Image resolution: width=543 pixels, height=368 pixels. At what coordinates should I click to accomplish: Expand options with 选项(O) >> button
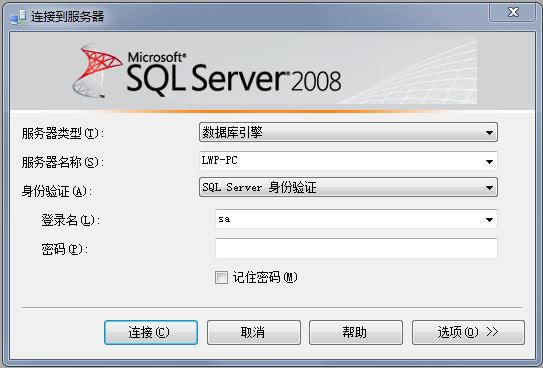468,332
